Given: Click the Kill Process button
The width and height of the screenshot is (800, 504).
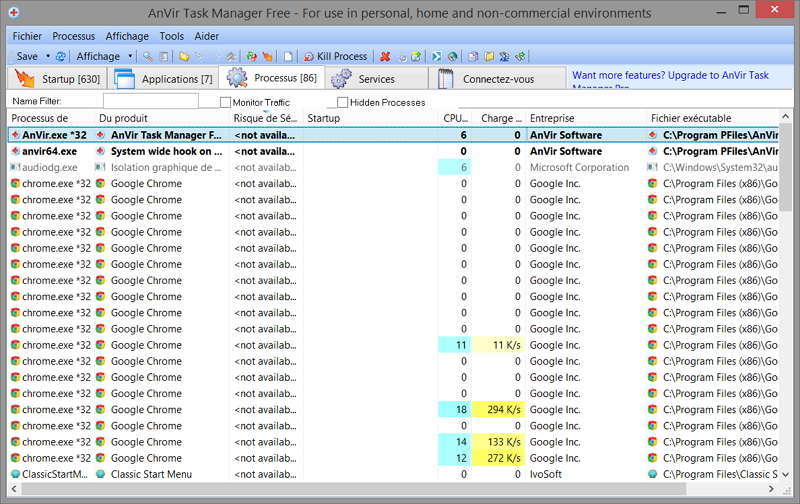Looking at the screenshot, I should 336,57.
